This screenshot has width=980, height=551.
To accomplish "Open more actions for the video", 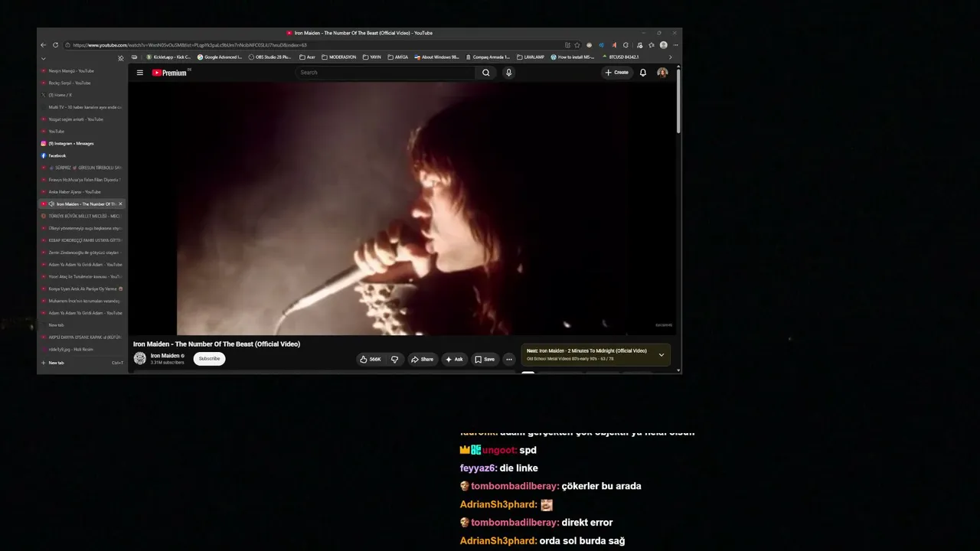I will coord(508,359).
